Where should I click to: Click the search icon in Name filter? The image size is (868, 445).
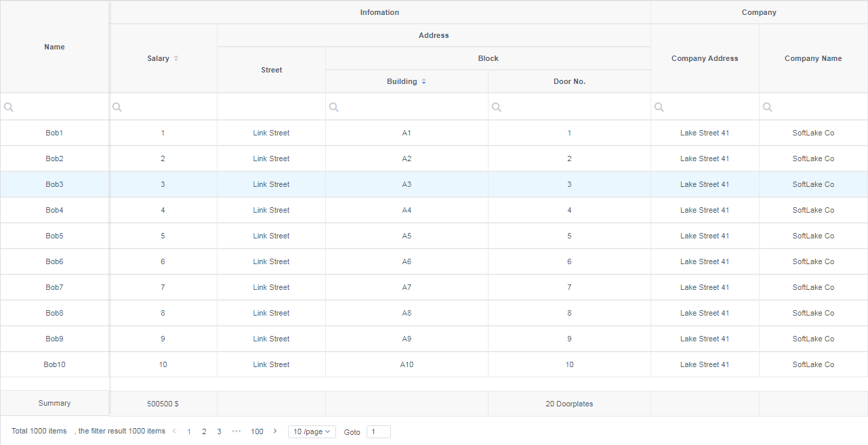click(x=9, y=107)
